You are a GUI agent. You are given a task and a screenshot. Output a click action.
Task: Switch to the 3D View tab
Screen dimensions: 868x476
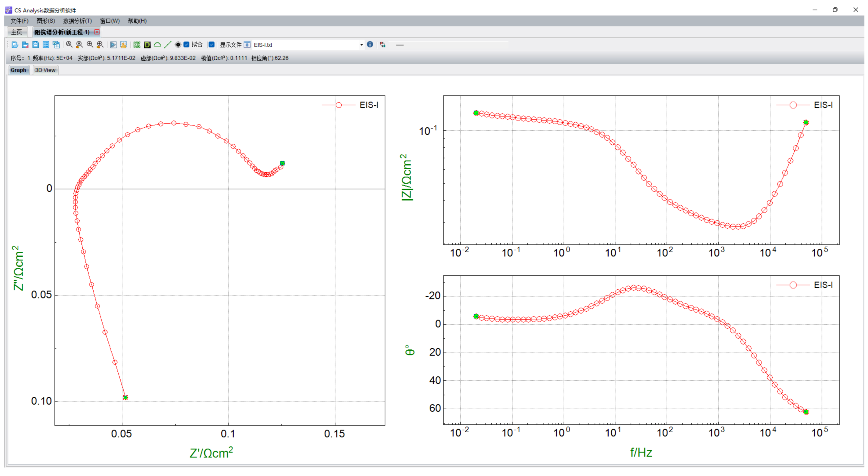tap(45, 70)
